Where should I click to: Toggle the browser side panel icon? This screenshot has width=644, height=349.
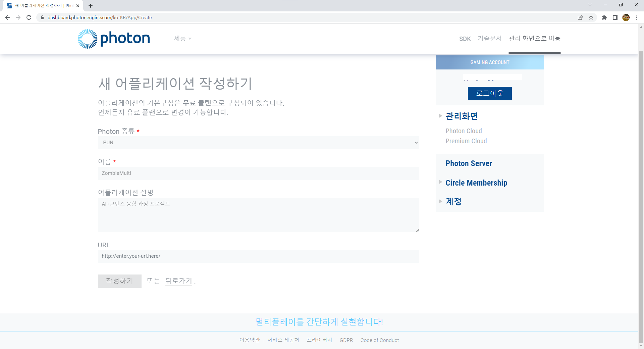point(615,17)
